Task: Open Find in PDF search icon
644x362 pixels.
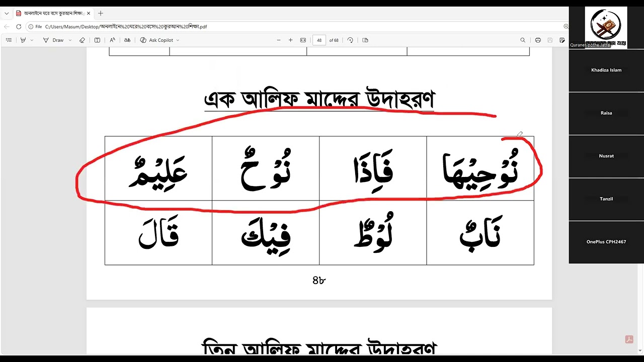Action: coord(523,40)
